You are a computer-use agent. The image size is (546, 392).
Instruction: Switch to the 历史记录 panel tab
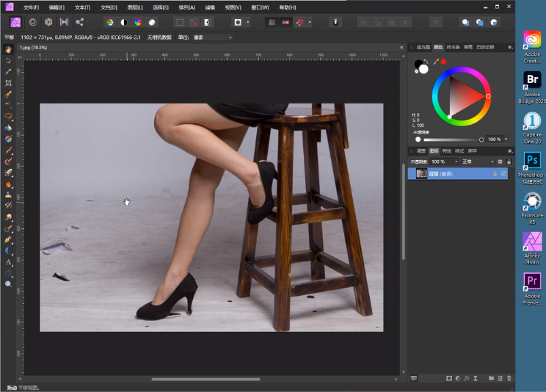[x=485, y=47]
